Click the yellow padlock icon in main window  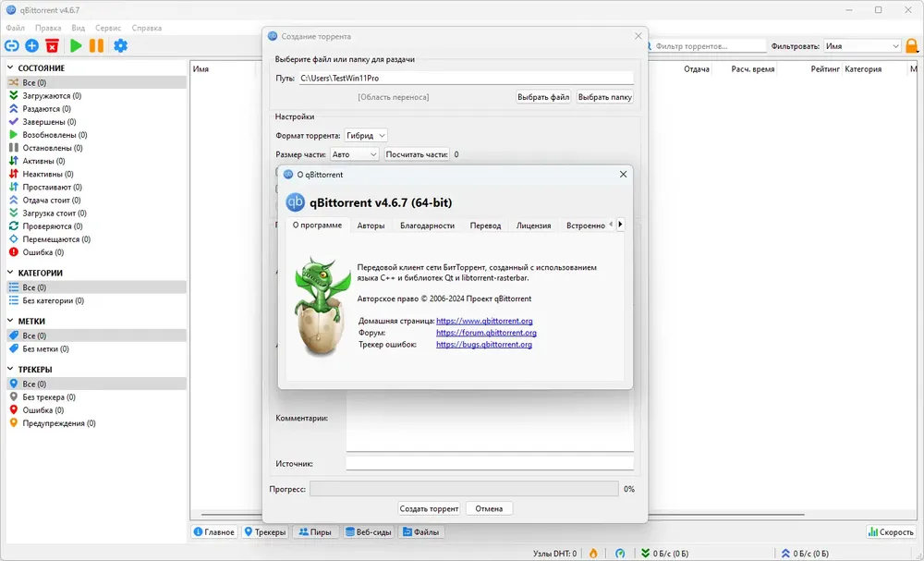click(x=912, y=46)
